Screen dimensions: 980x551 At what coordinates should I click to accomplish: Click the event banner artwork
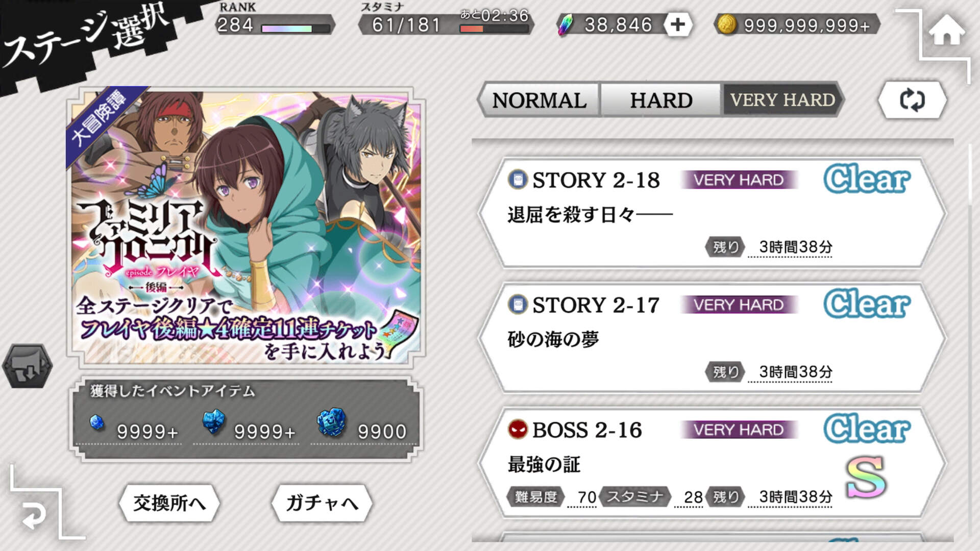point(246,228)
